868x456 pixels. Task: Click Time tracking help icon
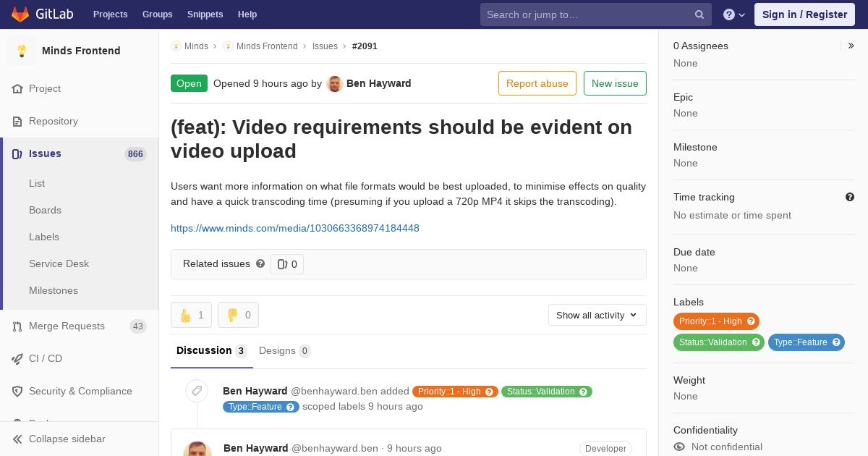pos(850,197)
